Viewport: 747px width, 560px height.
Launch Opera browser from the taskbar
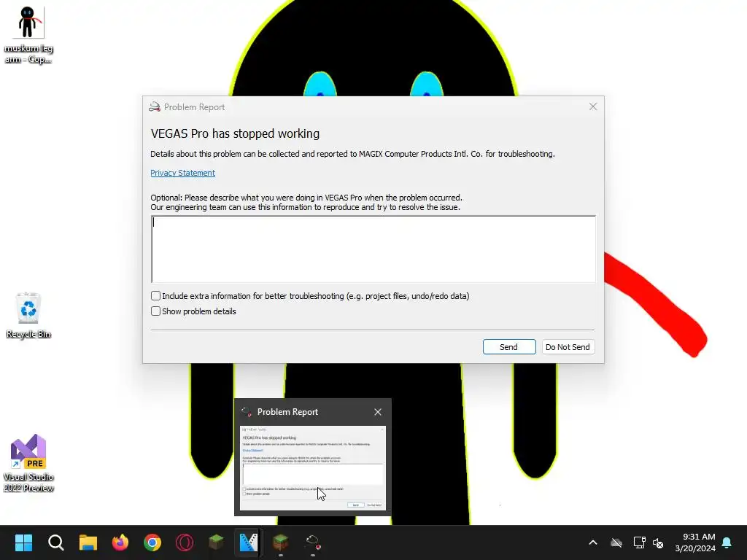(x=185, y=542)
